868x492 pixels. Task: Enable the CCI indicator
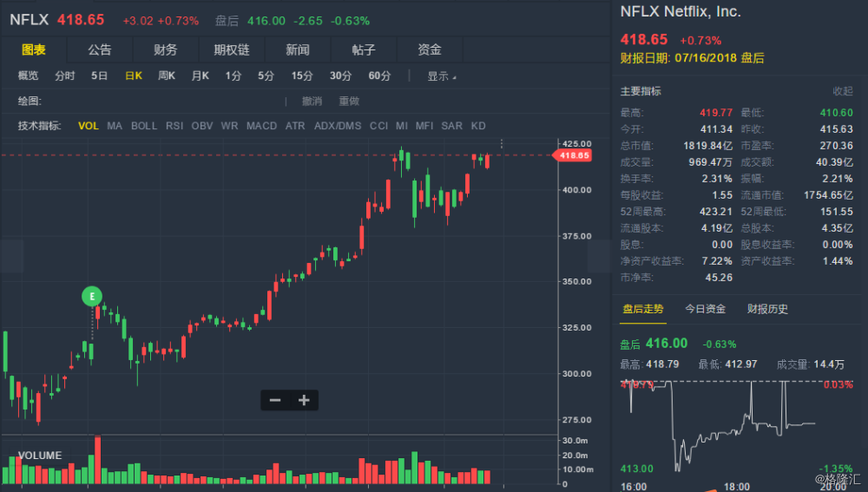coord(378,126)
